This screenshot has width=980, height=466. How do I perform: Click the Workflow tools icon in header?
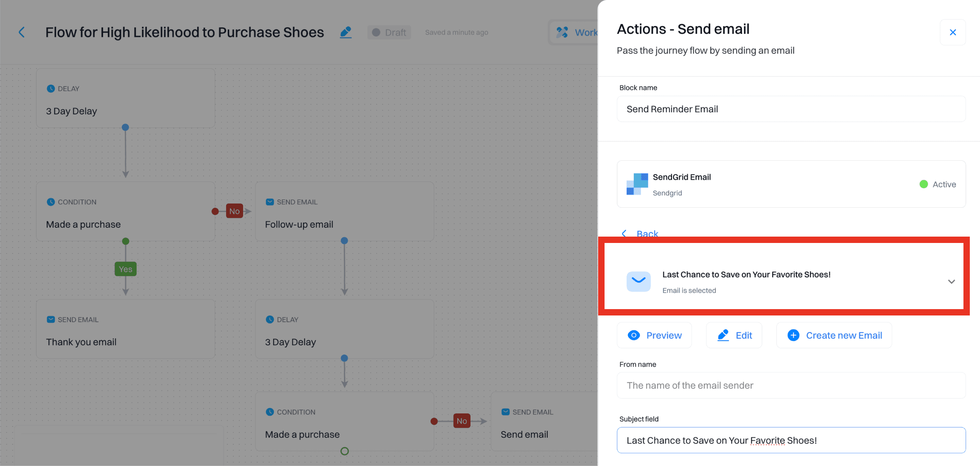[x=563, y=32]
